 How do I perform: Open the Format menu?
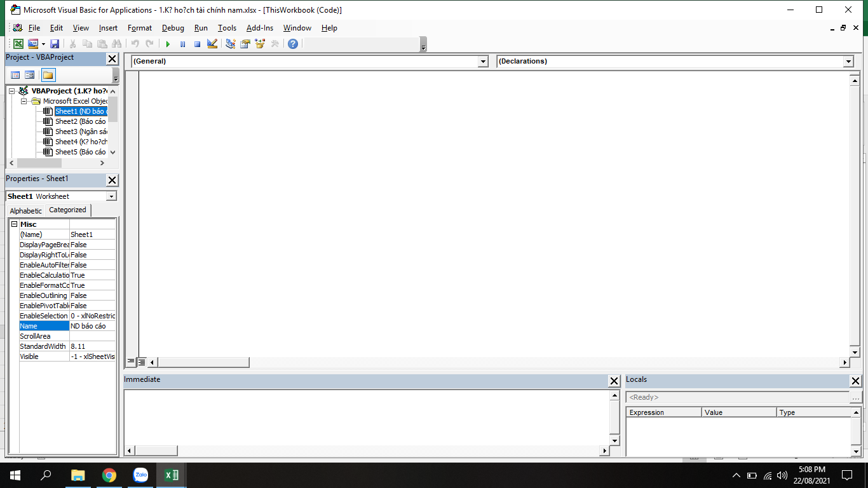point(140,28)
